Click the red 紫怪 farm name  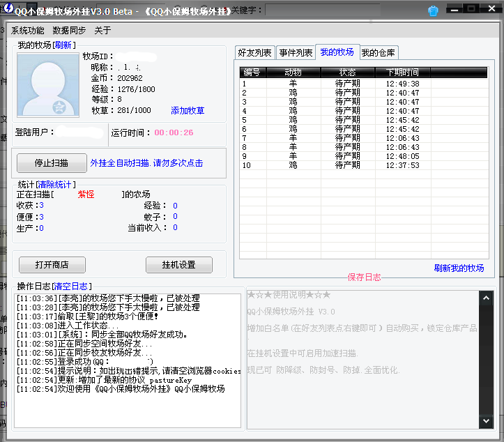coord(86,194)
